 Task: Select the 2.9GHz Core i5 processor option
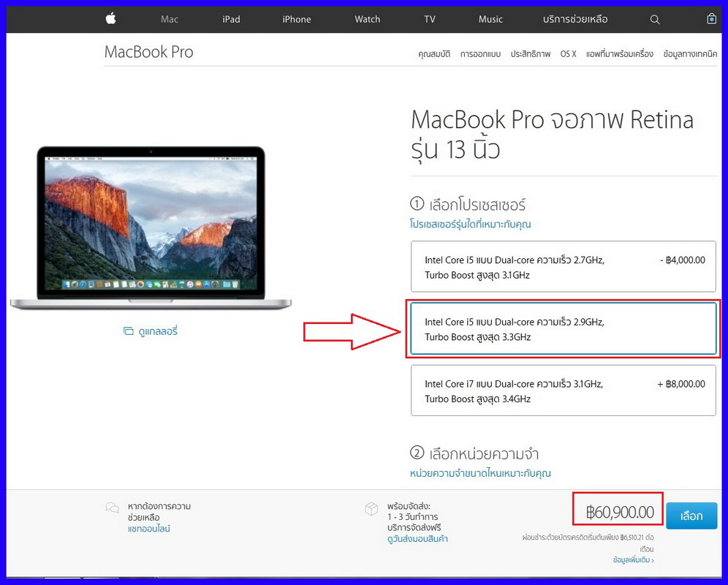tap(564, 328)
